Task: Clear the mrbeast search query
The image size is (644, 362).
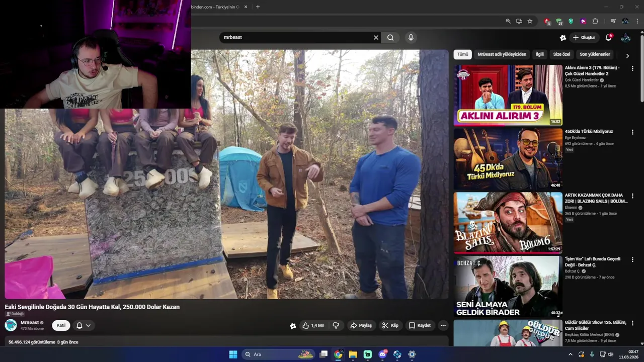Action: tap(376, 37)
